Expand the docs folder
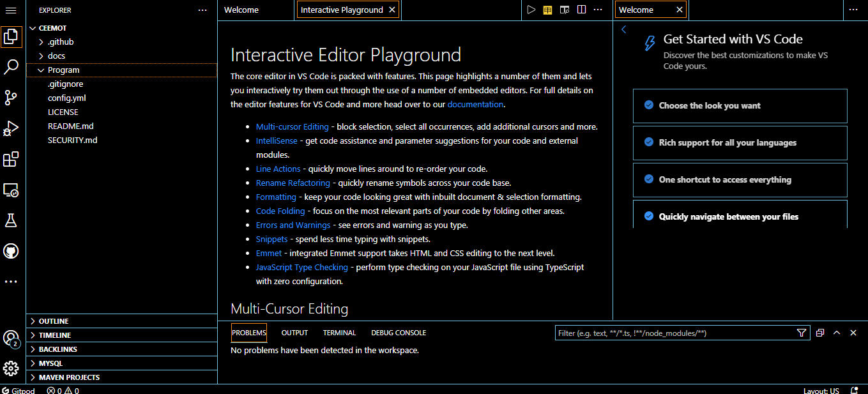 pyautogui.click(x=121, y=56)
